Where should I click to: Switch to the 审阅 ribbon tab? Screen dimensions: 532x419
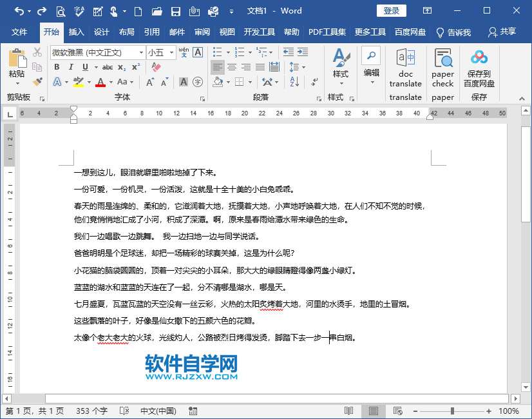click(x=202, y=32)
